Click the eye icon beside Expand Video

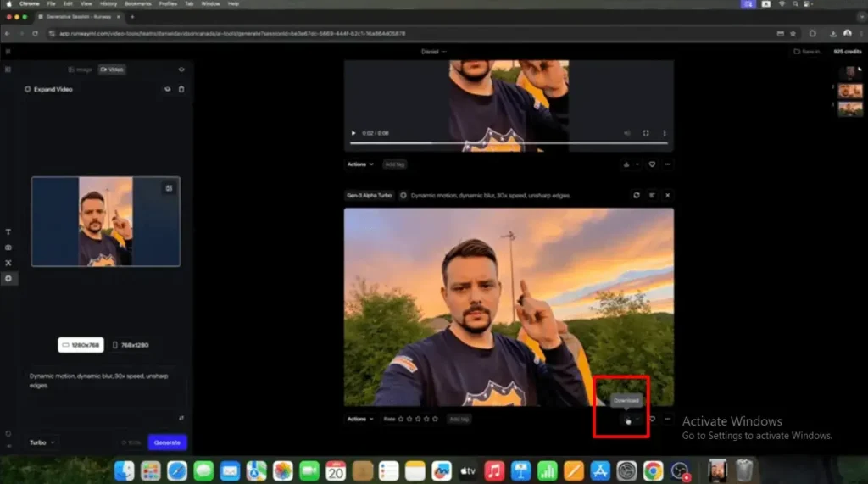click(x=167, y=89)
